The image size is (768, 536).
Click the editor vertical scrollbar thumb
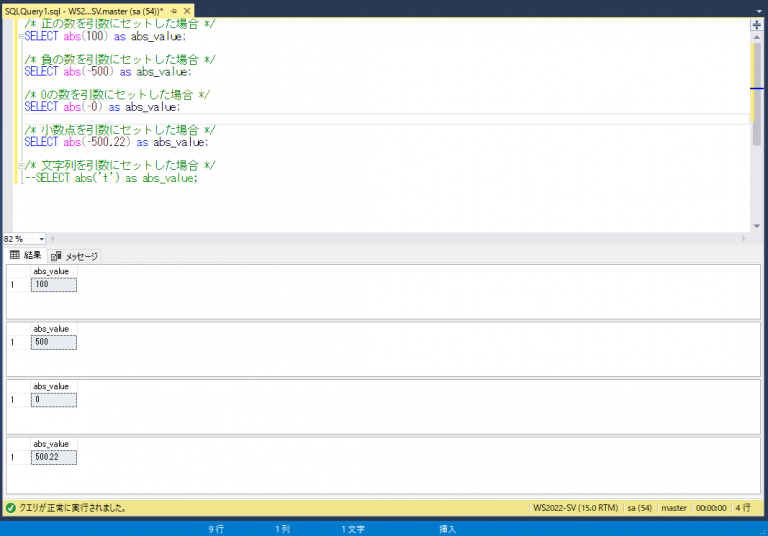757,93
